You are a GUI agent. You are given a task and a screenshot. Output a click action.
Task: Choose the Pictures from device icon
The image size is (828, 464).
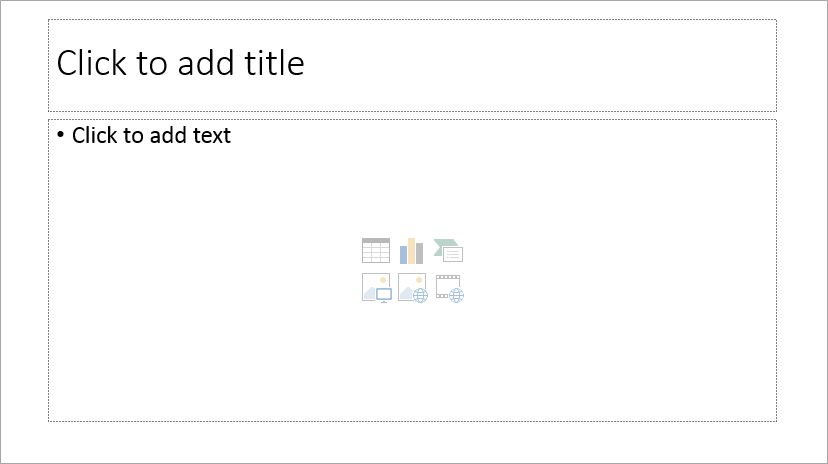377,288
